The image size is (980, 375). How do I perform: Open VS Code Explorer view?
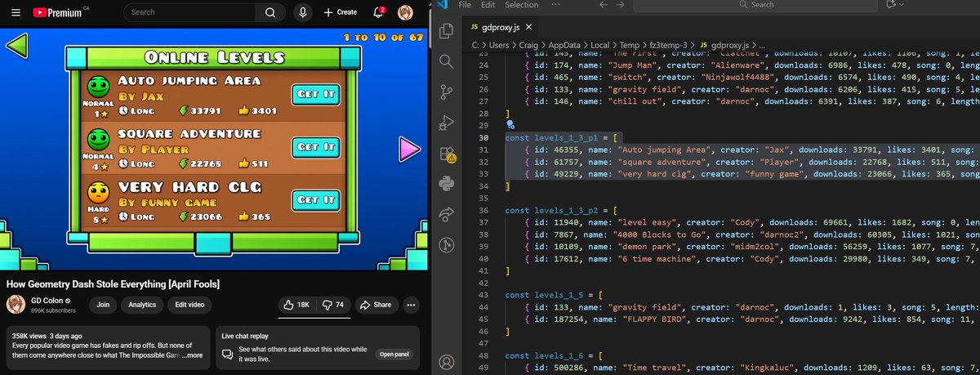coord(447,32)
